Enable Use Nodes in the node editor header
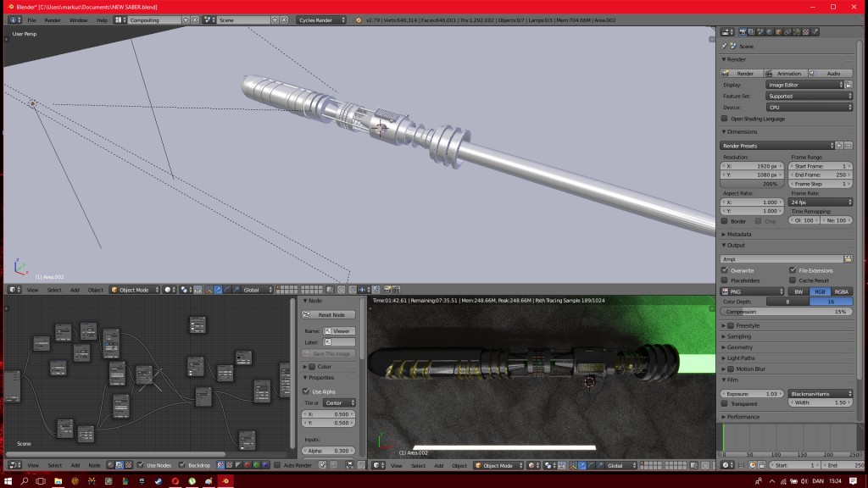Image resolution: width=868 pixels, height=488 pixels. pos(140,464)
